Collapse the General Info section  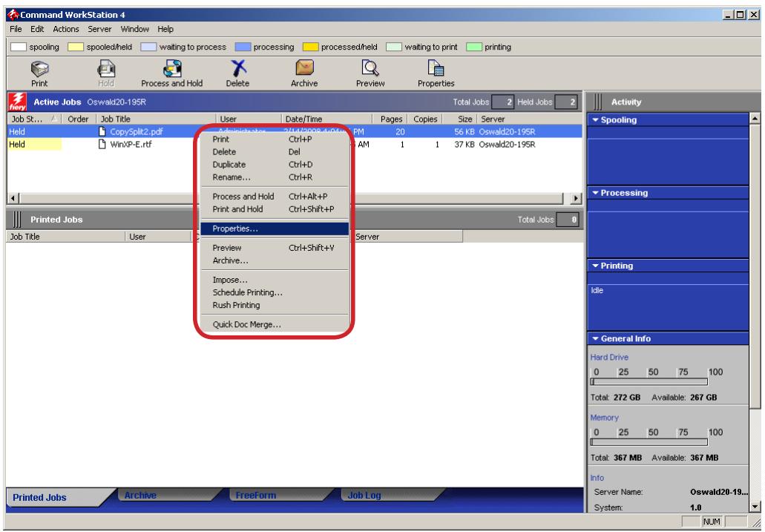pos(595,338)
